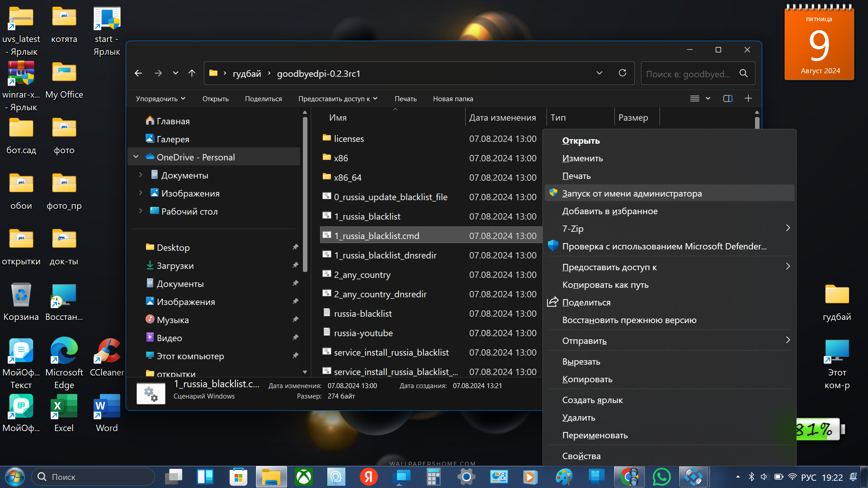Open the Упорядочить menu
This screenshot has width=868, height=488.
tap(160, 99)
